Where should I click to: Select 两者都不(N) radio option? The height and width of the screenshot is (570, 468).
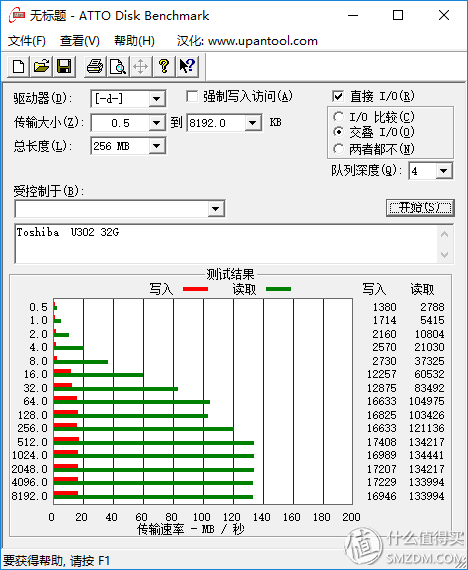point(338,149)
